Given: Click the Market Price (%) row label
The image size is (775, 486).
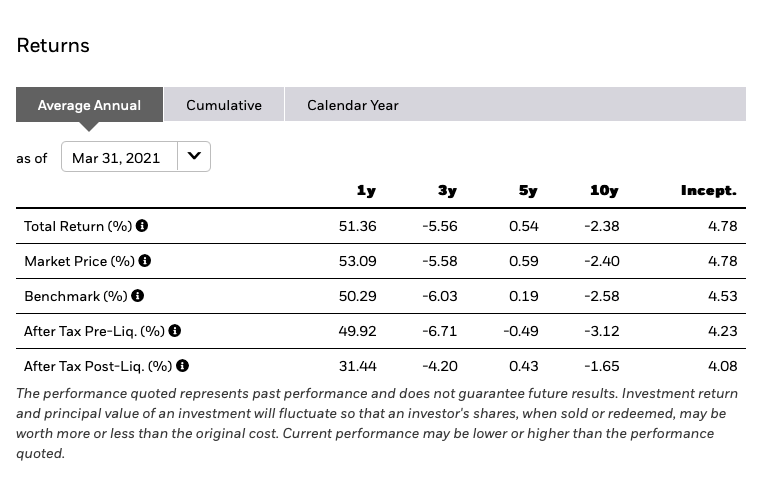Looking at the screenshot, I should [79, 261].
